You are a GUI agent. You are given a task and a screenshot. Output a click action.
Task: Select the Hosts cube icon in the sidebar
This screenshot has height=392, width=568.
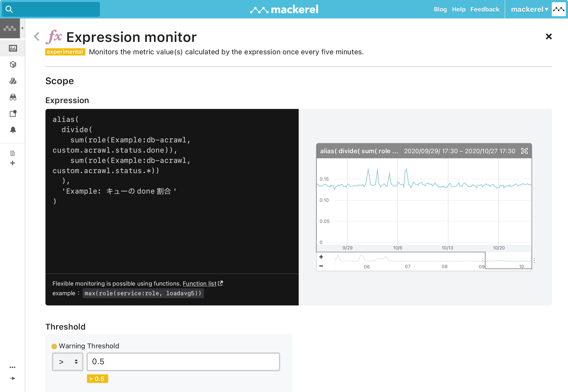[12, 65]
